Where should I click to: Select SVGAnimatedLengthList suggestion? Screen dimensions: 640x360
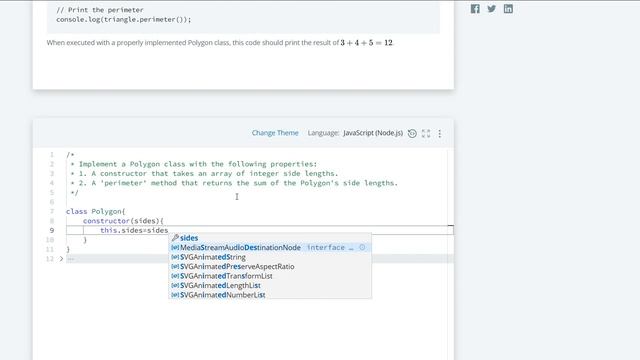pos(270,285)
